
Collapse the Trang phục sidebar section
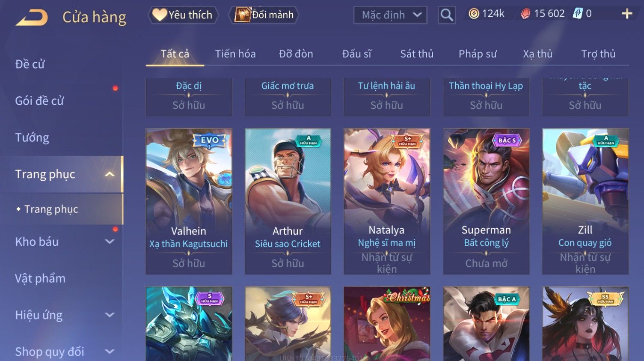coord(110,174)
